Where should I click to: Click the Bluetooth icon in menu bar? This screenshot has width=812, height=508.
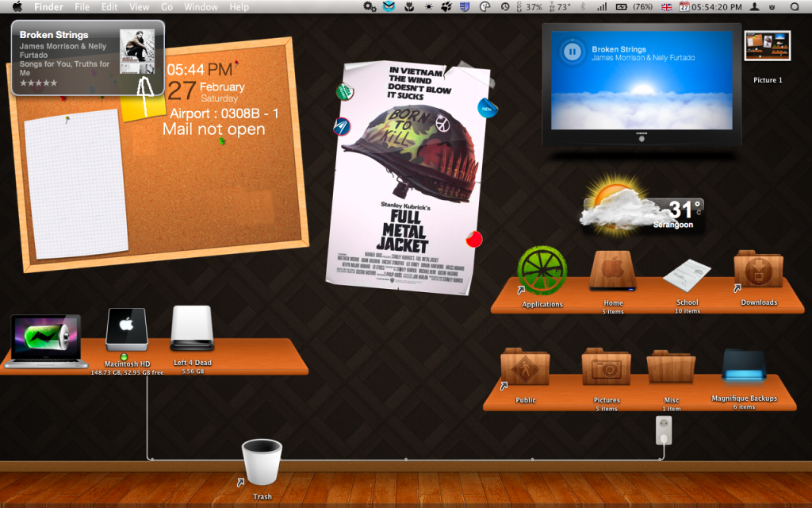click(x=583, y=6)
